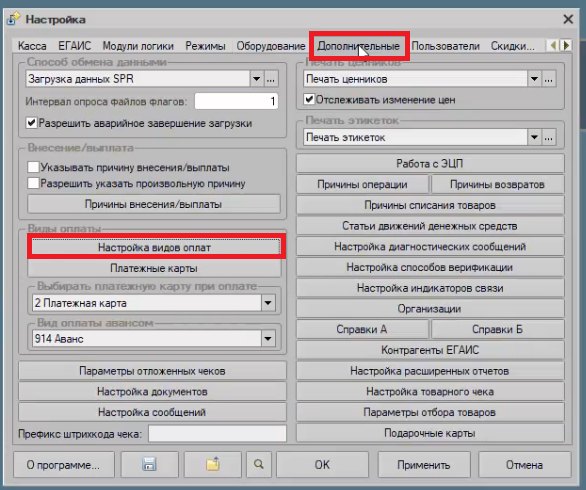This screenshot has height=490, width=586.
Task: Click the save diskette icon button
Action: [149, 465]
